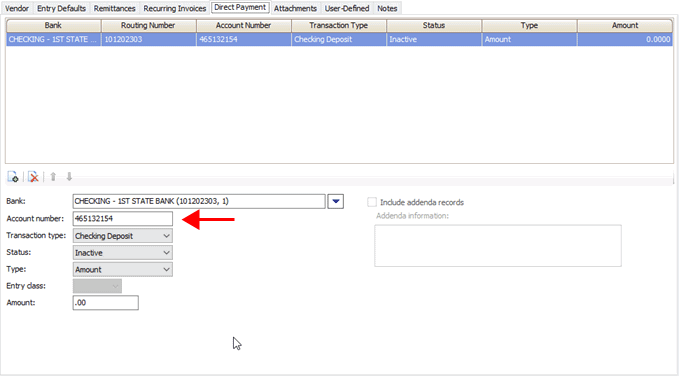Click routing number 101202303 in the grid
The image size is (679, 376).
coord(149,39)
